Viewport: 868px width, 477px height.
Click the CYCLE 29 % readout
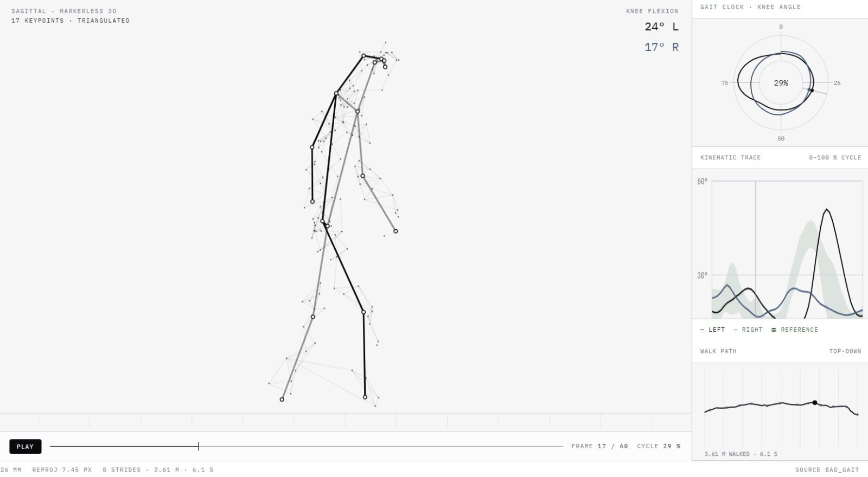(x=659, y=447)
